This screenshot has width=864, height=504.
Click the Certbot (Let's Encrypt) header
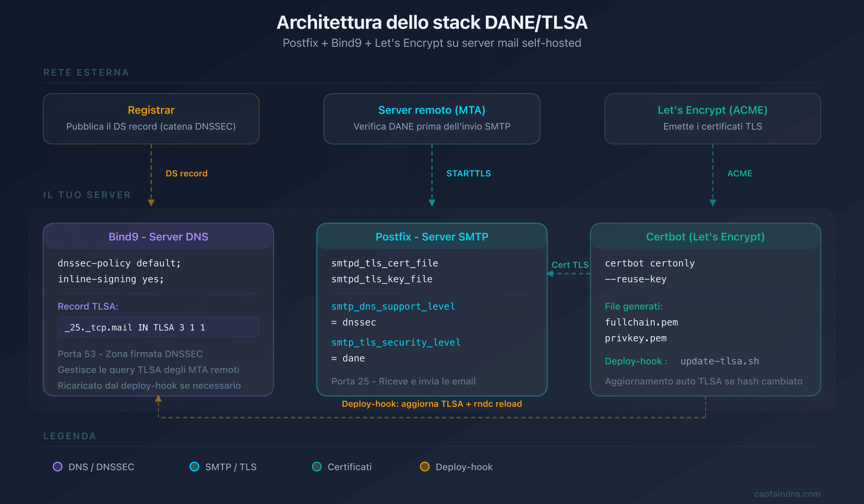(705, 237)
